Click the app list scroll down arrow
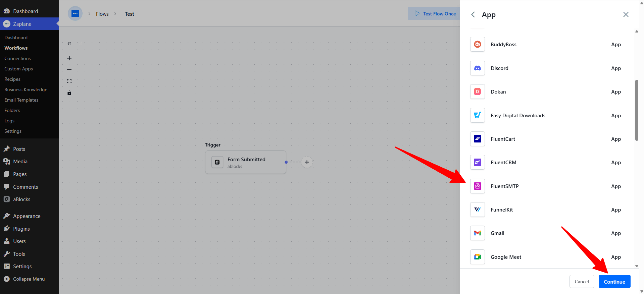 pos(637,266)
